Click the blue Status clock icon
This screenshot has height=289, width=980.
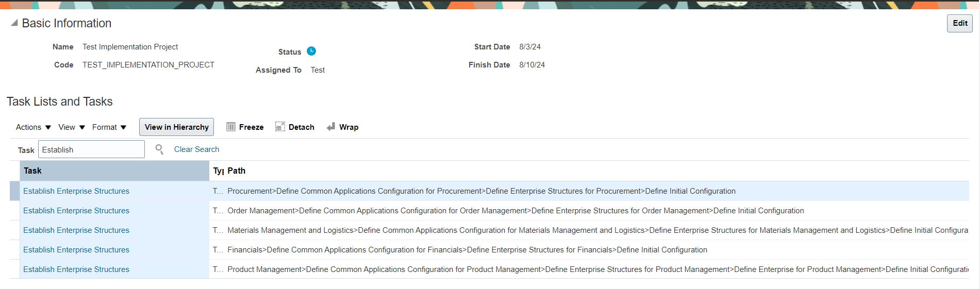point(311,51)
